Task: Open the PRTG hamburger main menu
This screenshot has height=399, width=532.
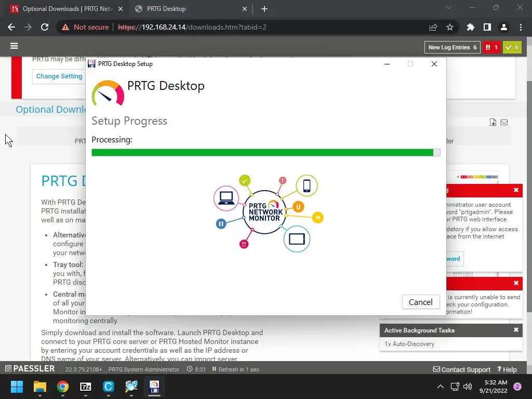Action: point(14,46)
